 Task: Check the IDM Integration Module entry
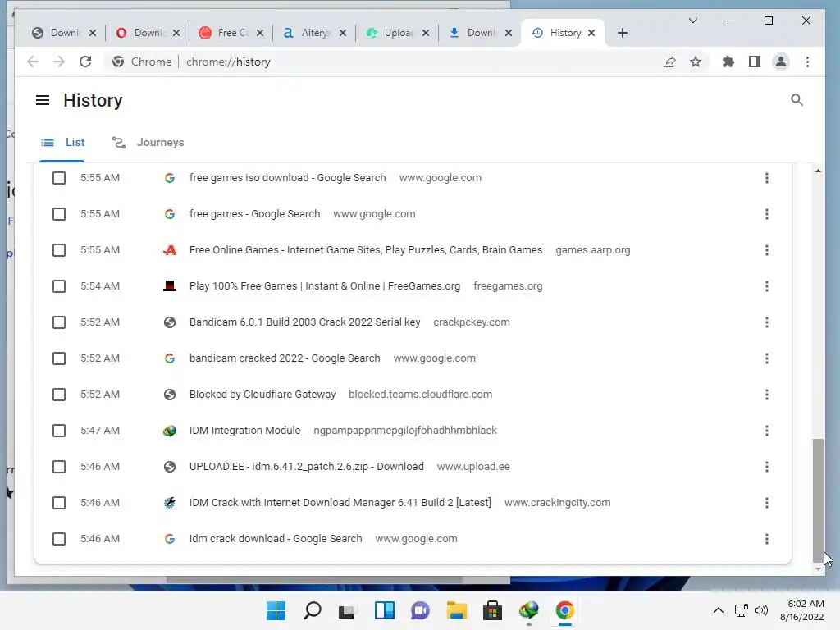[59, 431]
